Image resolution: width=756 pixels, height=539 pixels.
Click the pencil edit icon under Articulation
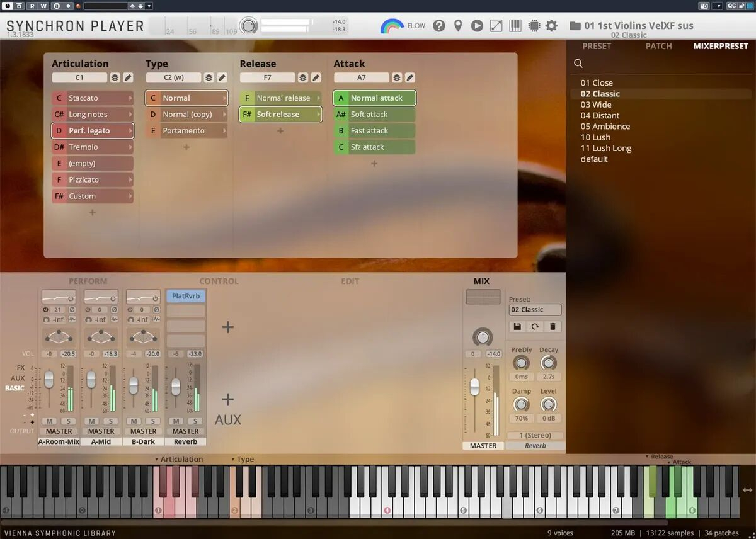pyautogui.click(x=128, y=77)
